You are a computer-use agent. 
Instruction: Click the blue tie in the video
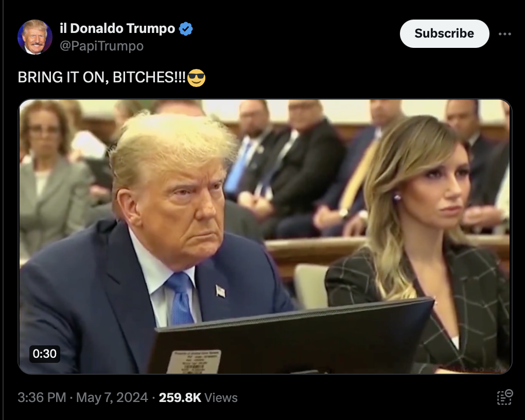(x=180, y=298)
